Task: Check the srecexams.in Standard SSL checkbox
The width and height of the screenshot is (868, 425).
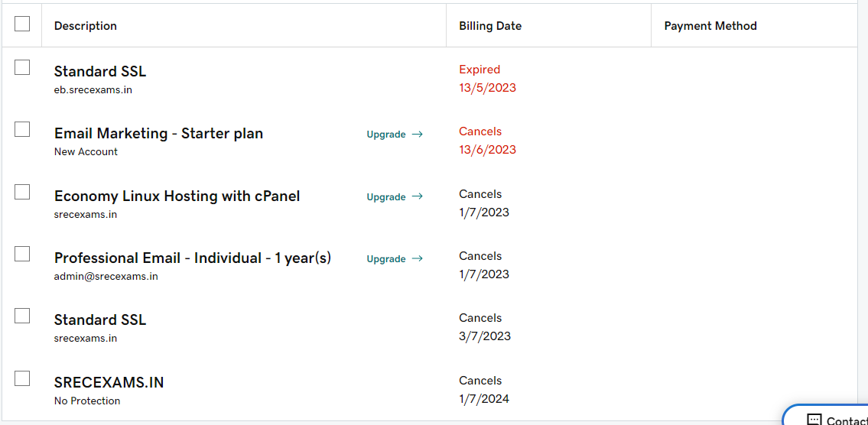Action: tap(22, 316)
